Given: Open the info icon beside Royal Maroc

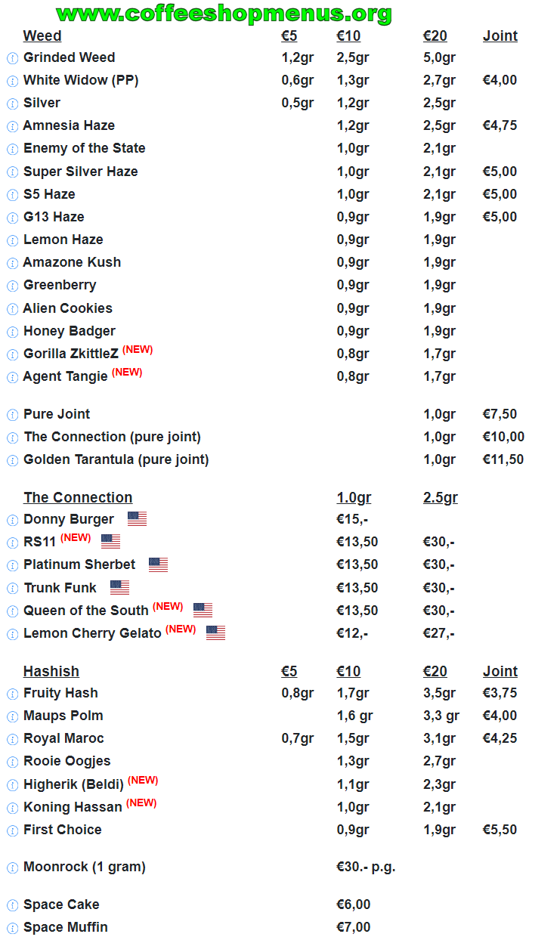Looking at the screenshot, I should point(12,739).
